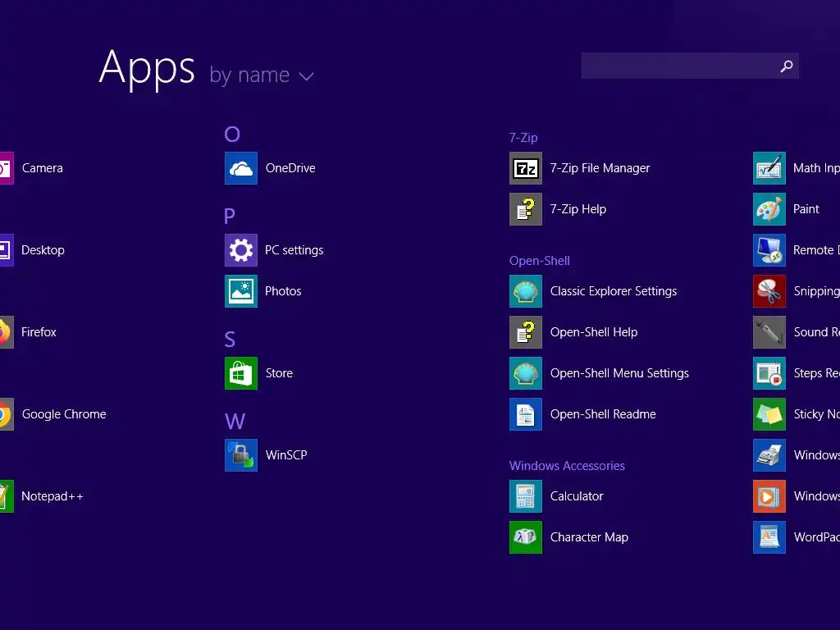This screenshot has width=840, height=630.
Task: Jump using the letter P header
Action: pyautogui.click(x=230, y=216)
